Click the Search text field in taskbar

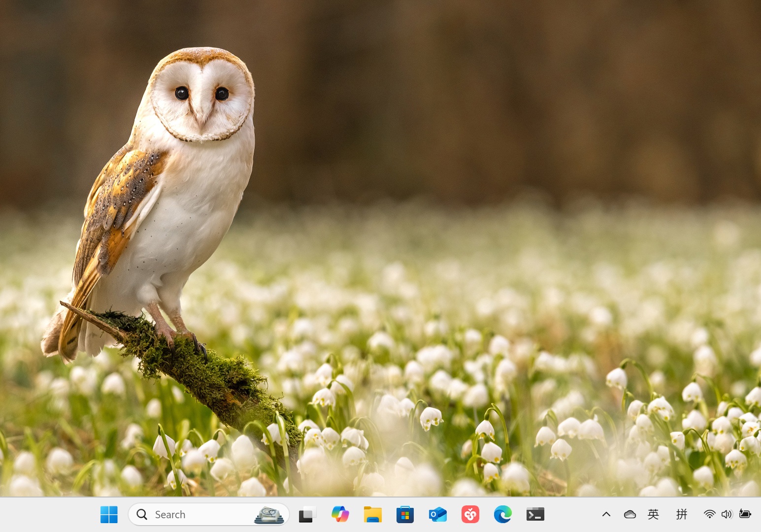197,515
